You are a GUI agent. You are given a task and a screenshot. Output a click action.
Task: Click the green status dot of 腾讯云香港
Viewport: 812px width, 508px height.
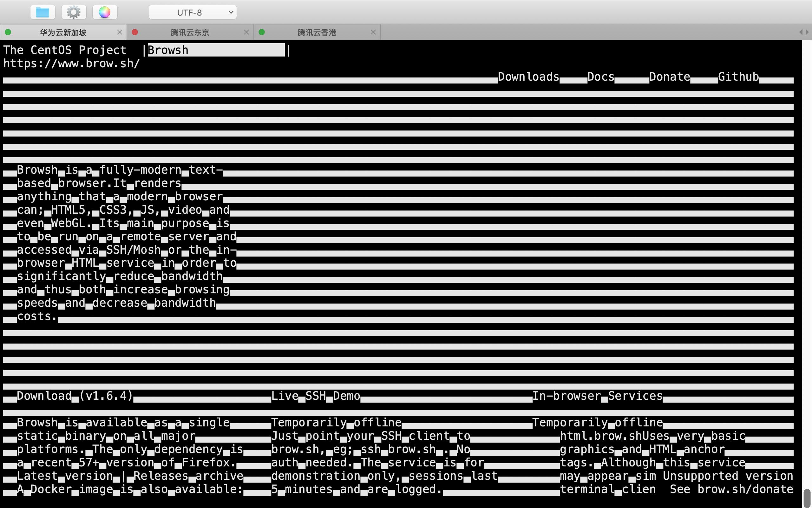coord(262,32)
